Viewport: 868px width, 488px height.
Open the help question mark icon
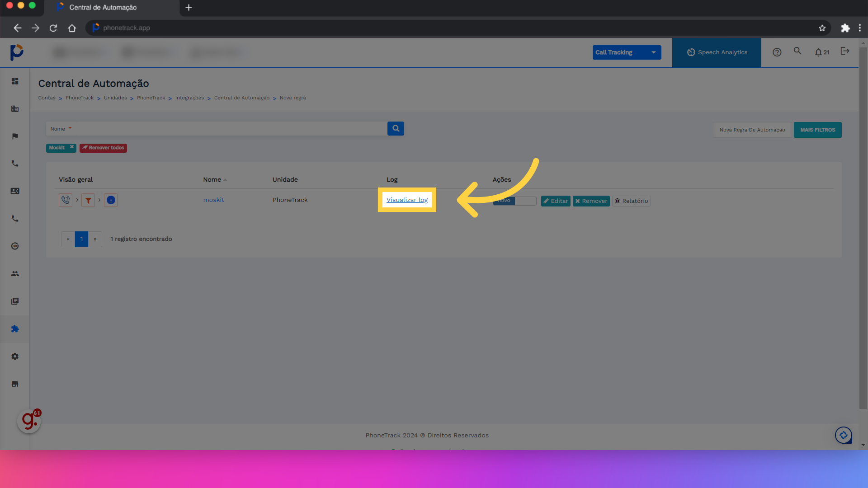777,52
